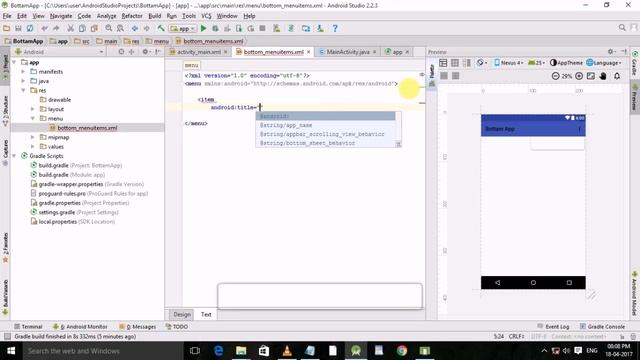Click the preview notifications bell icon
Viewport: 640px width, 360px height.
coord(617,76)
